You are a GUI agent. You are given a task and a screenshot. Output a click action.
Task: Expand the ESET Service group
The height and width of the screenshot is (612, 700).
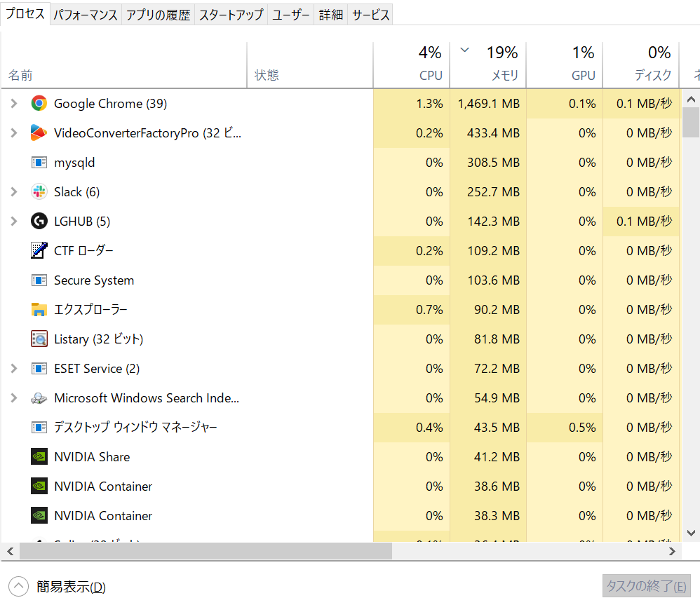[x=13, y=369]
